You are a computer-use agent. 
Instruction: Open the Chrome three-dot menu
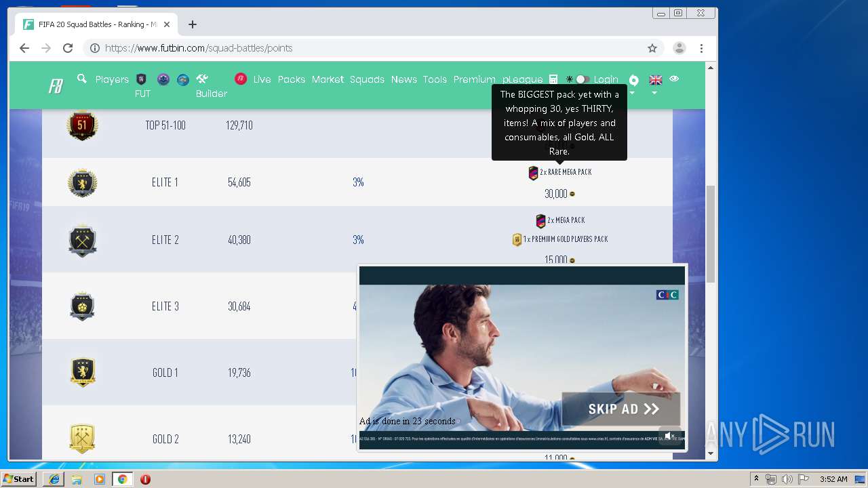(701, 48)
